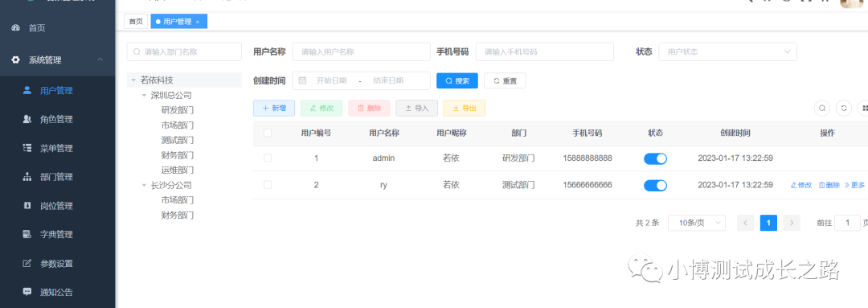This screenshot has height=308, width=868.
Task: Select the 用户管理 tab
Action: [178, 22]
